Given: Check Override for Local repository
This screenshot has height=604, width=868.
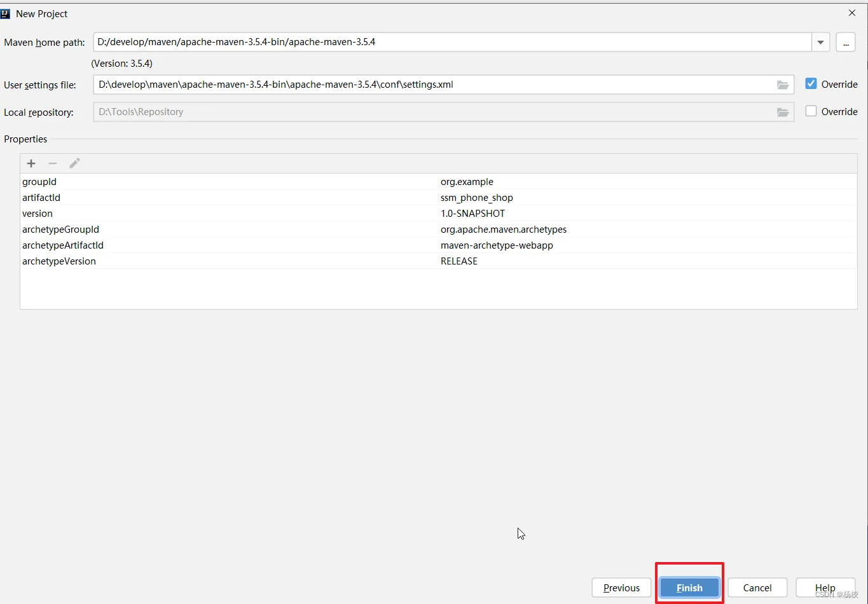Looking at the screenshot, I should (811, 111).
